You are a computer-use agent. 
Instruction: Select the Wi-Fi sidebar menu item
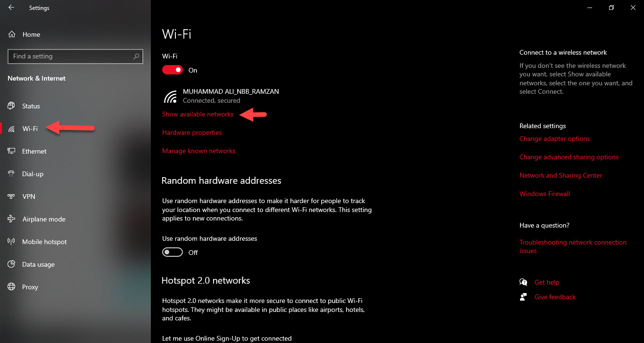pos(30,129)
